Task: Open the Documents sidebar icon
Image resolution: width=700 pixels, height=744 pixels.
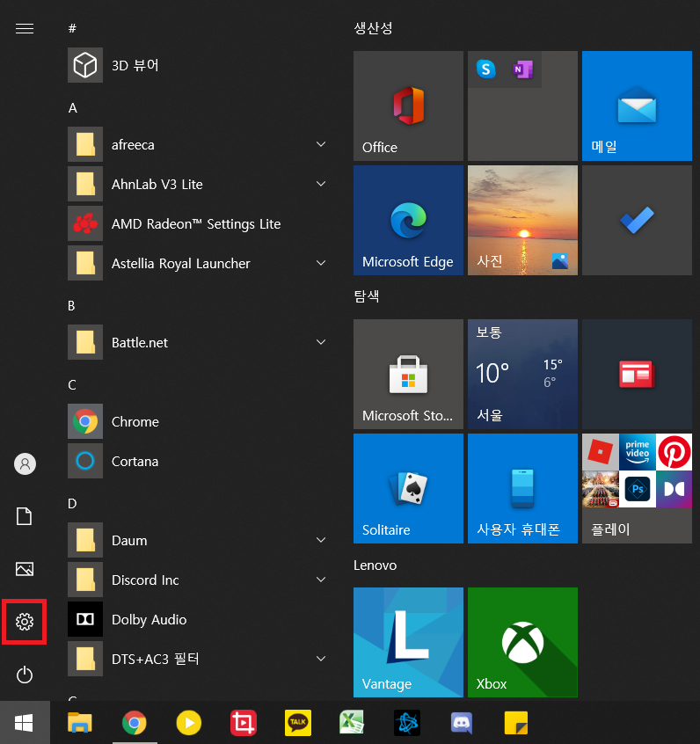Action: coord(25,516)
